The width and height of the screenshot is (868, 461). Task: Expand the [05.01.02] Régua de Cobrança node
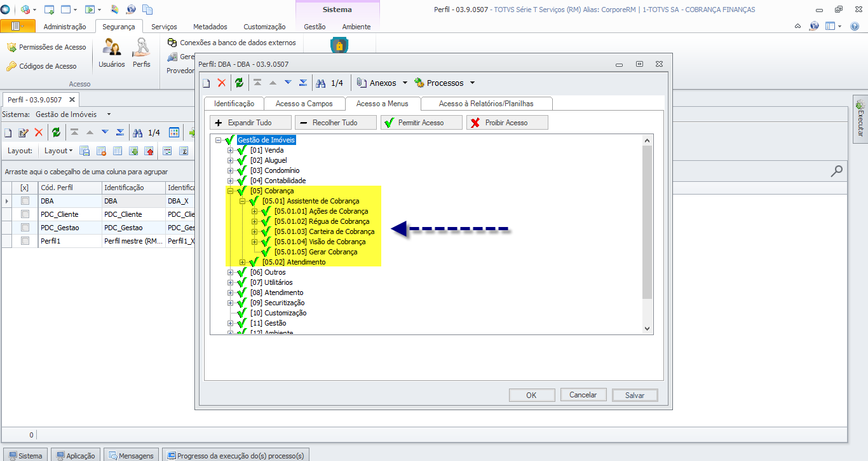[255, 221]
